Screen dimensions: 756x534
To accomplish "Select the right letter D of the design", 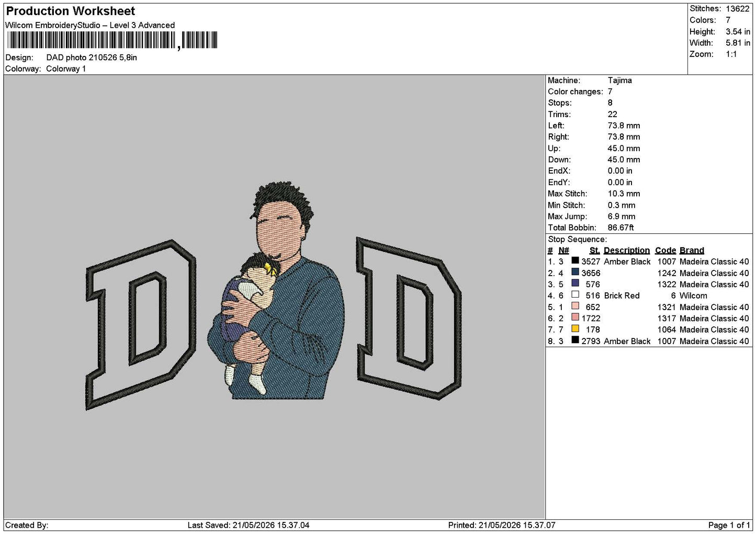I will point(409,318).
